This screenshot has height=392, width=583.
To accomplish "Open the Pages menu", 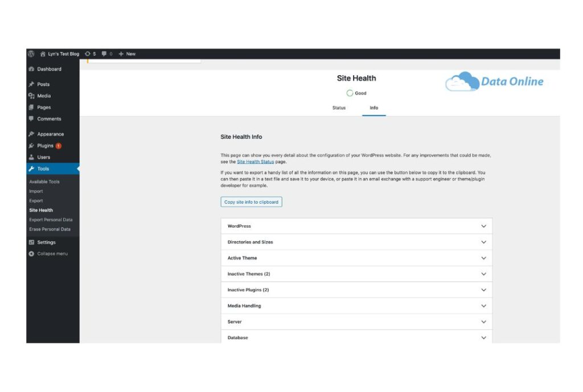I will [x=44, y=108].
